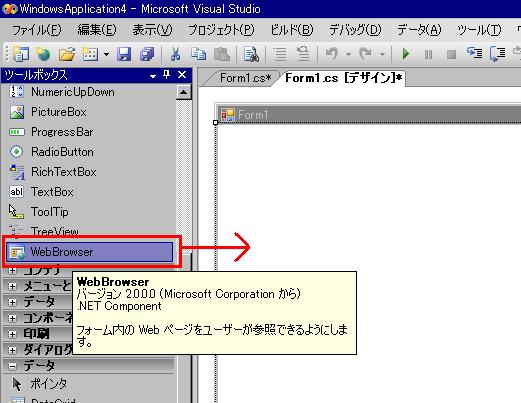This screenshot has width=521, height=403.
Task: Open the ファイル(F) menu
Action: pyautogui.click(x=37, y=30)
